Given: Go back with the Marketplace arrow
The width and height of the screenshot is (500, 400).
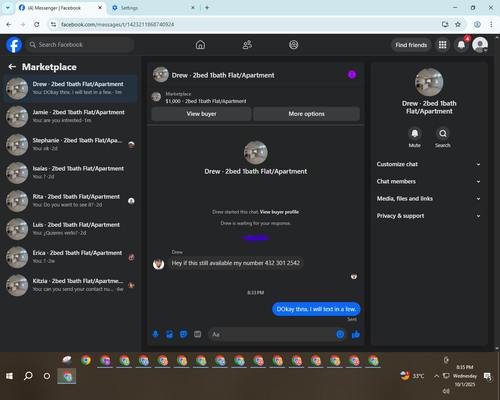Looking at the screenshot, I should [12, 67].
